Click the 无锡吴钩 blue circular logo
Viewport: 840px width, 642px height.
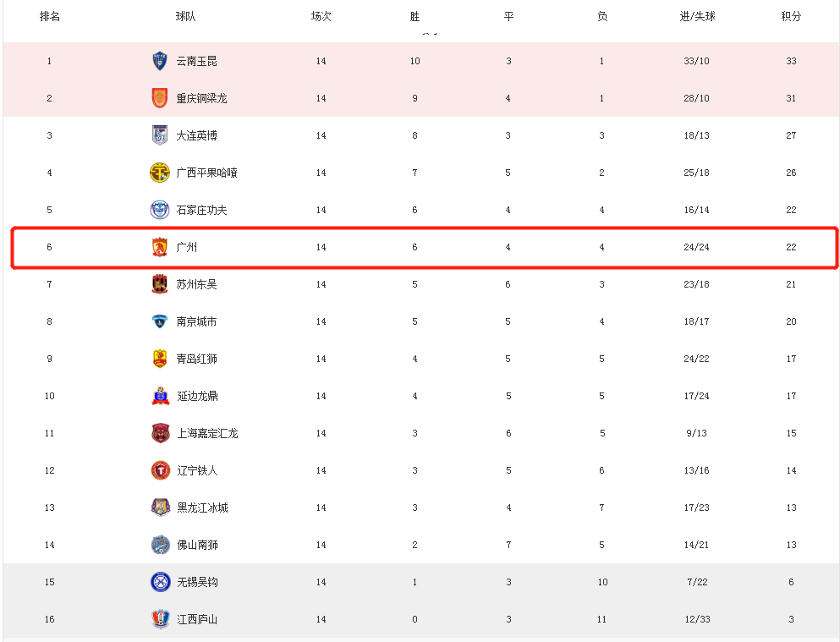click(x=160, y=582)
